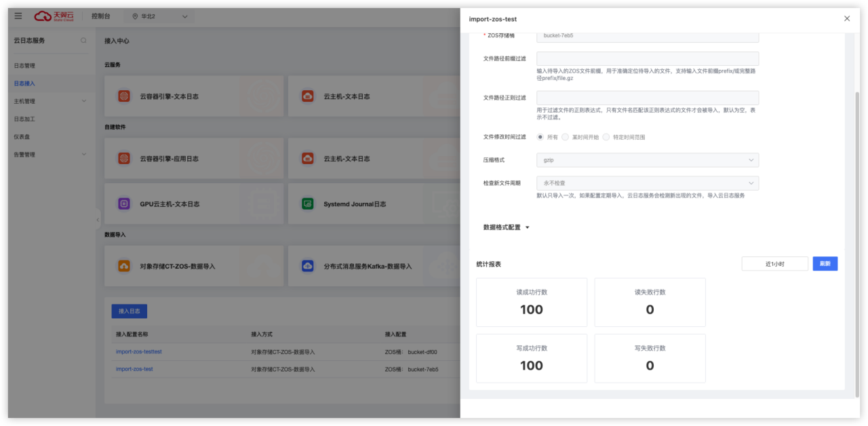Screen dimensions: 868x426
Task: Click the 云容器引擎-文本日志 icon under 云服务
Action: [x=124, y=96]
